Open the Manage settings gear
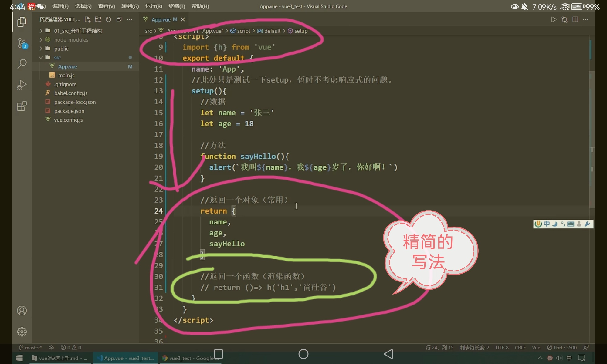 point(22,332)
